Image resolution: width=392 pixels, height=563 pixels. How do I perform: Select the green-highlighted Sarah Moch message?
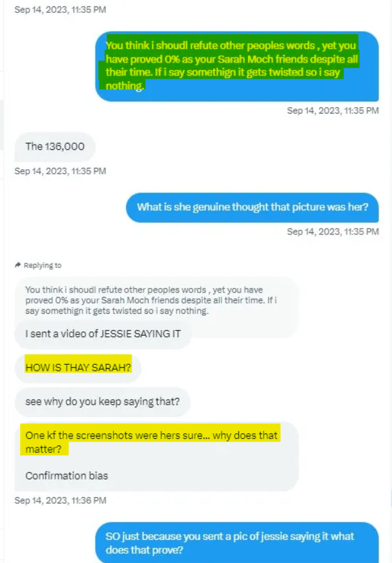(237, 66)
